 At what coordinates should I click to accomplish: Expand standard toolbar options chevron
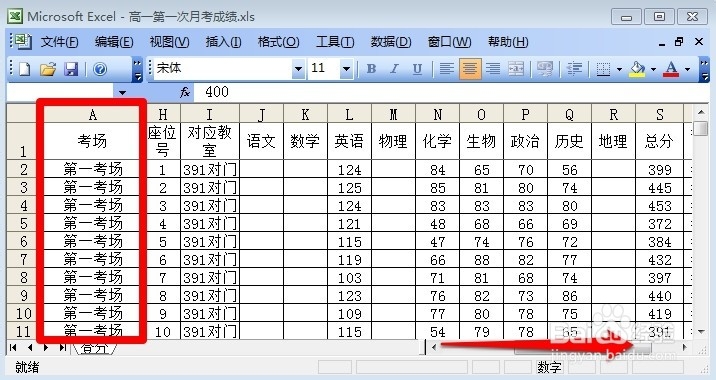click(137, 69)
